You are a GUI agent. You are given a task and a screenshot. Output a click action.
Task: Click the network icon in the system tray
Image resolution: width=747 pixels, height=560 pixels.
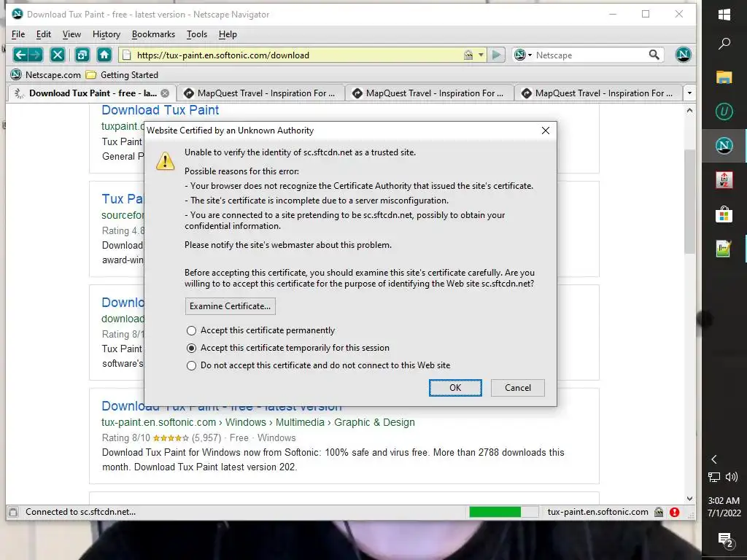point(714,477)
